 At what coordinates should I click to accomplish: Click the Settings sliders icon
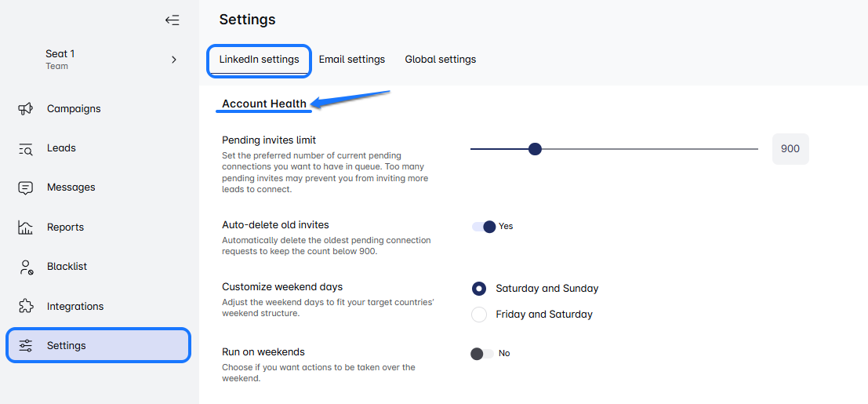(25, 346)
